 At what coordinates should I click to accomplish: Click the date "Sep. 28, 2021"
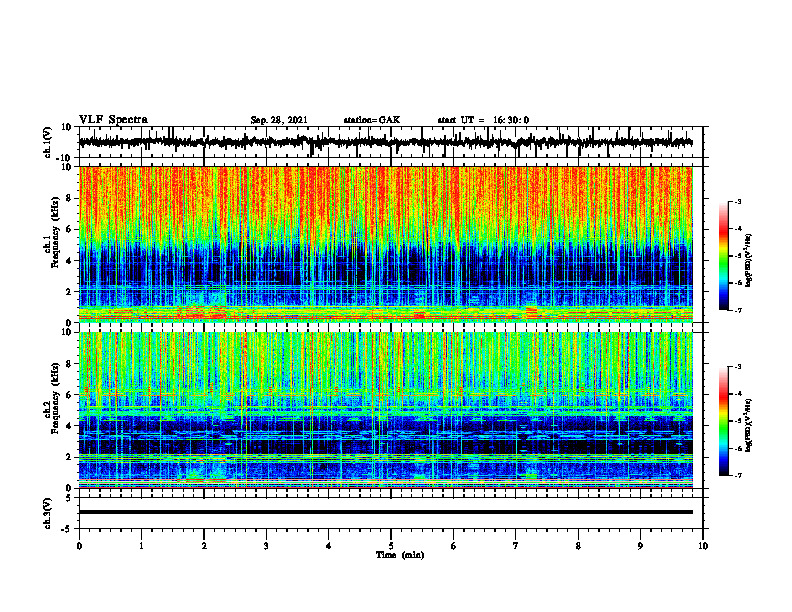(x=279, y=120)
